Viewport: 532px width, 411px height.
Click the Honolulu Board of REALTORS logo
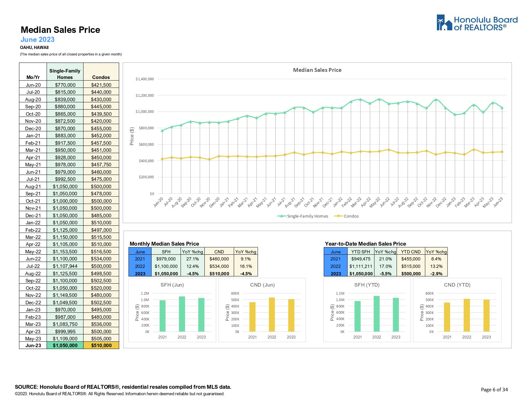pyautogui.click(x=477, y=23)
